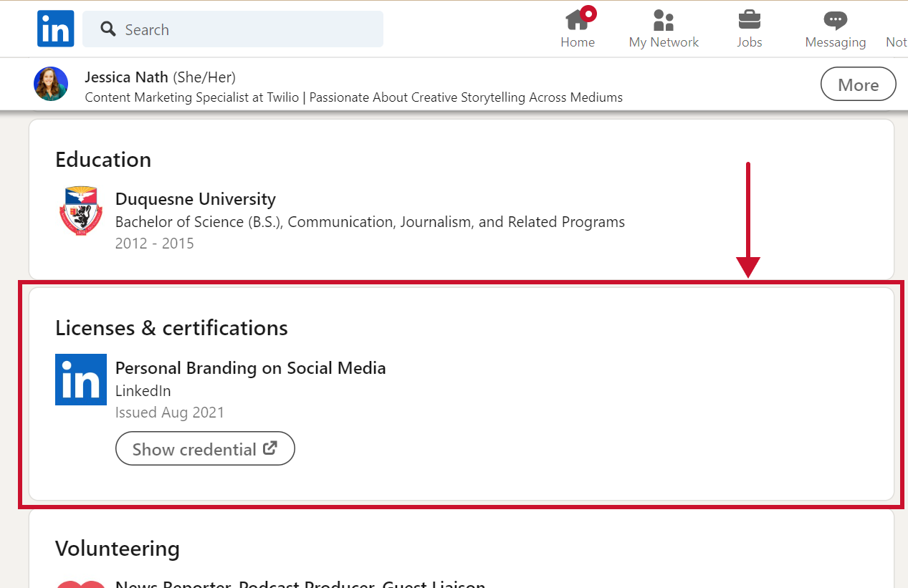Select the My Network nav label
The height and width of the screenshot is (588, 908).
point(664,42)
